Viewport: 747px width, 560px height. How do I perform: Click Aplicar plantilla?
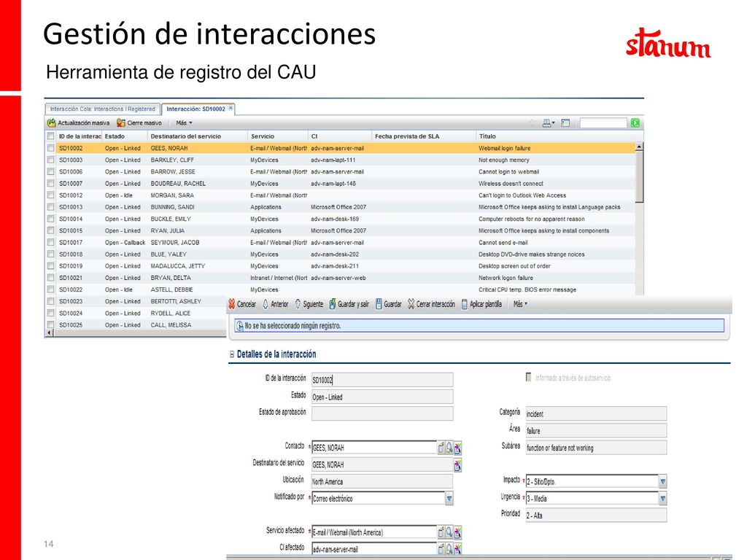click(481, 304)
